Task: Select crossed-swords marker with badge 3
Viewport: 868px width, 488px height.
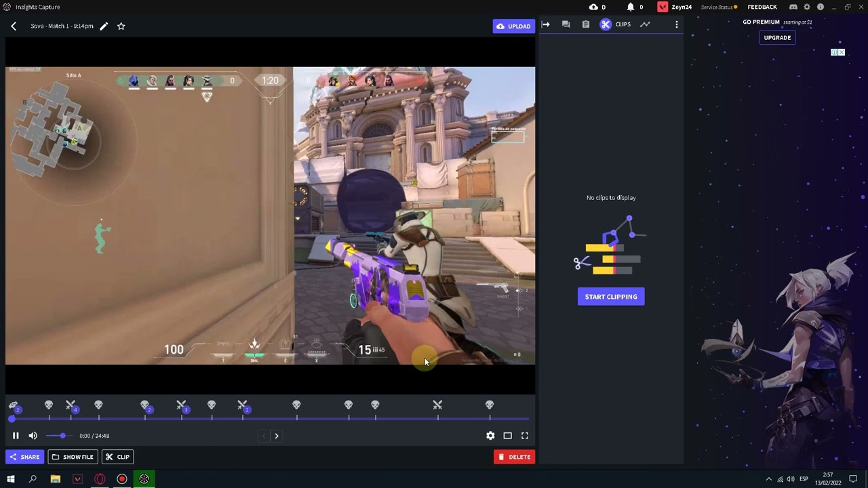Action: click(x=182, y=405)
